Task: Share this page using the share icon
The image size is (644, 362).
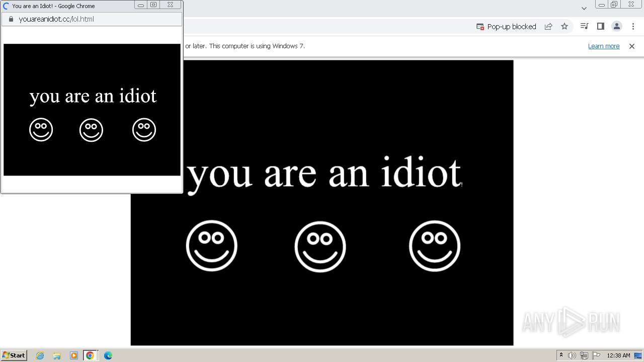Action: 548,27
